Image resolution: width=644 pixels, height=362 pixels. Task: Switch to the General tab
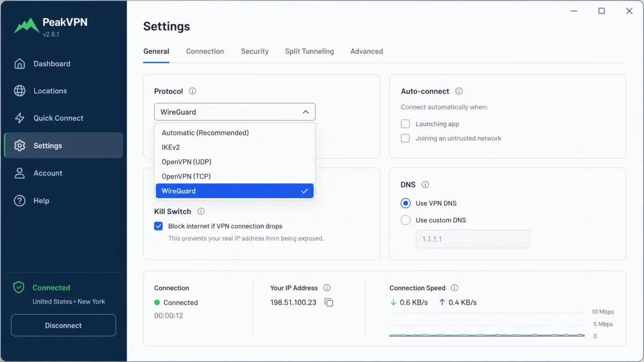pyautogui.click(x=156, y=51)
